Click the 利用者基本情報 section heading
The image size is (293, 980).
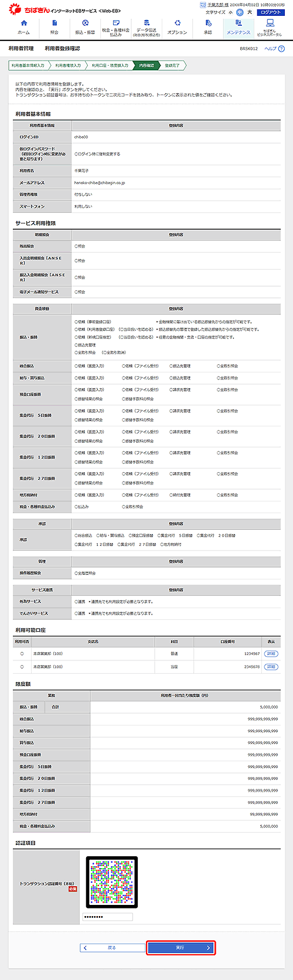tap(33, 114)
